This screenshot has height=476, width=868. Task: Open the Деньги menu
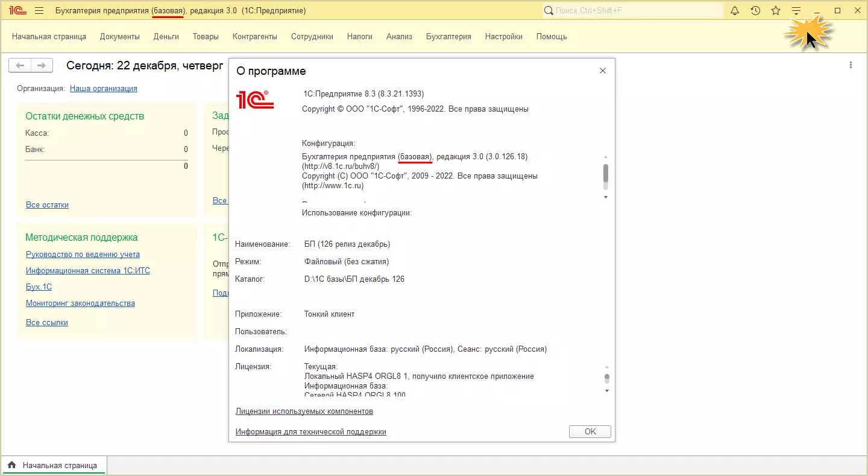[x=166, y=36]
